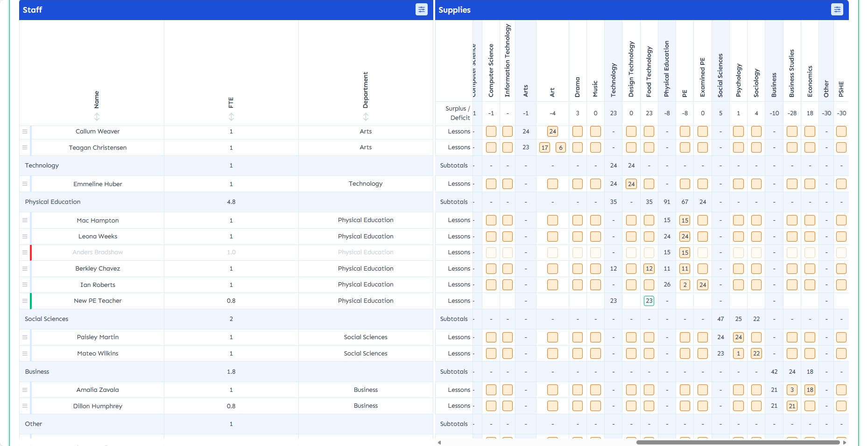Select the Business Studies column header
Viewport: 868px width, 446px height.
click(x=791, y=73)
